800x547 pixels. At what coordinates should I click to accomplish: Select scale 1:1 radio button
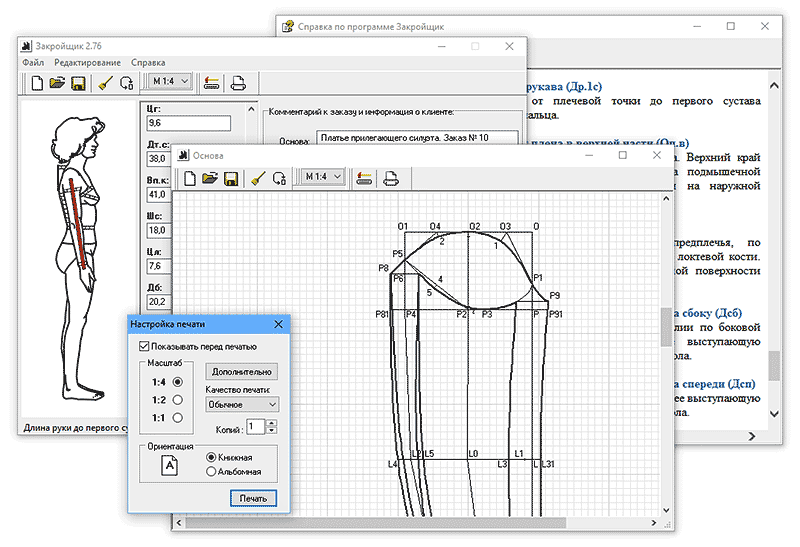(x=178, y=417)
